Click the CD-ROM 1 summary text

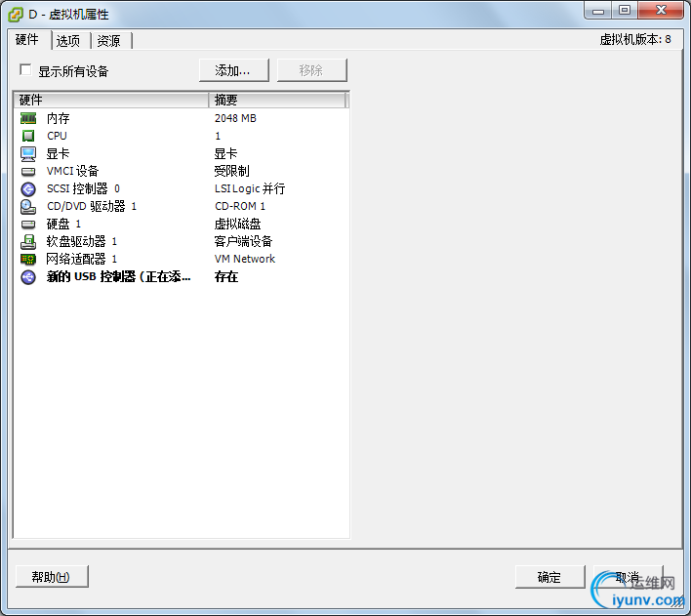pos(240,206)
